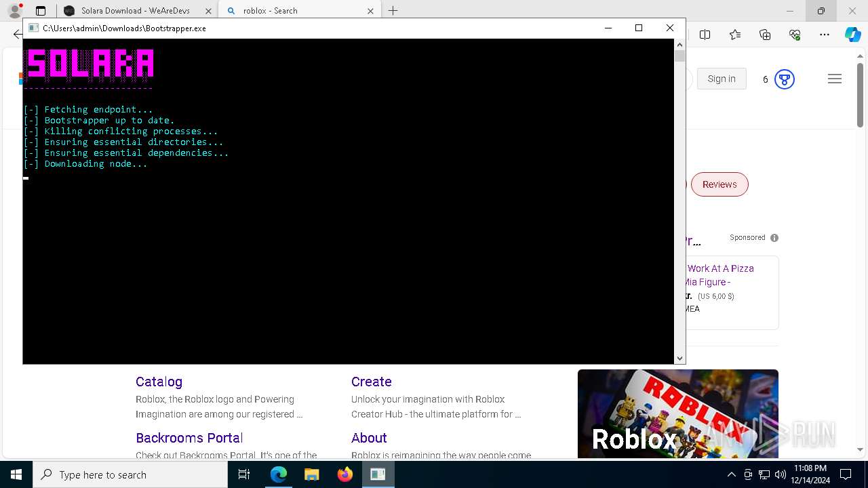Click the Bootstrapper.exe console title icon
The width and height of the screenshot is (868, 488).
[33, 28]
